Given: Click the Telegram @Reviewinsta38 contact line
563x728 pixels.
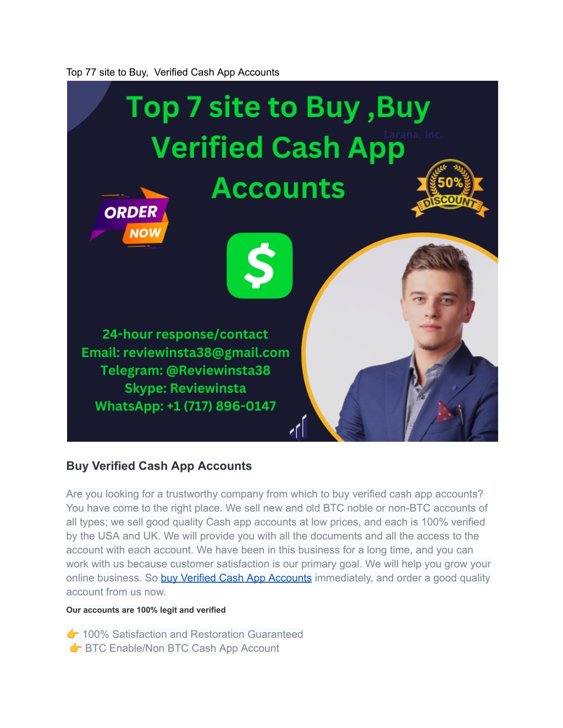Looking at the screenshot, I should click(x=185, y=370).
